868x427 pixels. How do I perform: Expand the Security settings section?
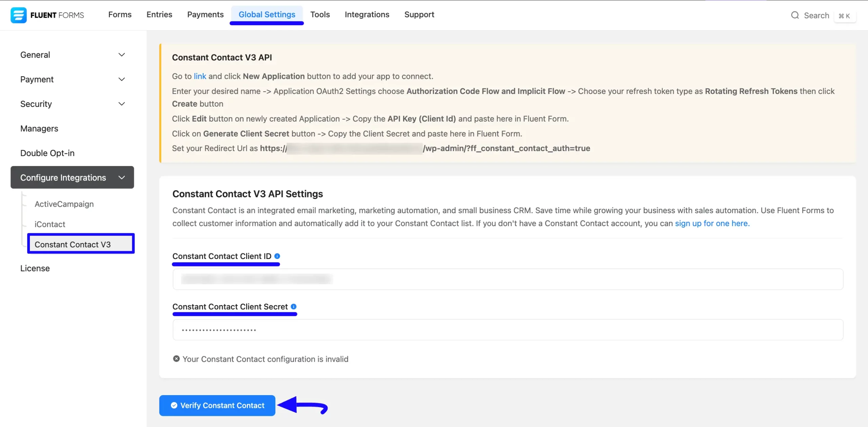[x=73, y=104]
